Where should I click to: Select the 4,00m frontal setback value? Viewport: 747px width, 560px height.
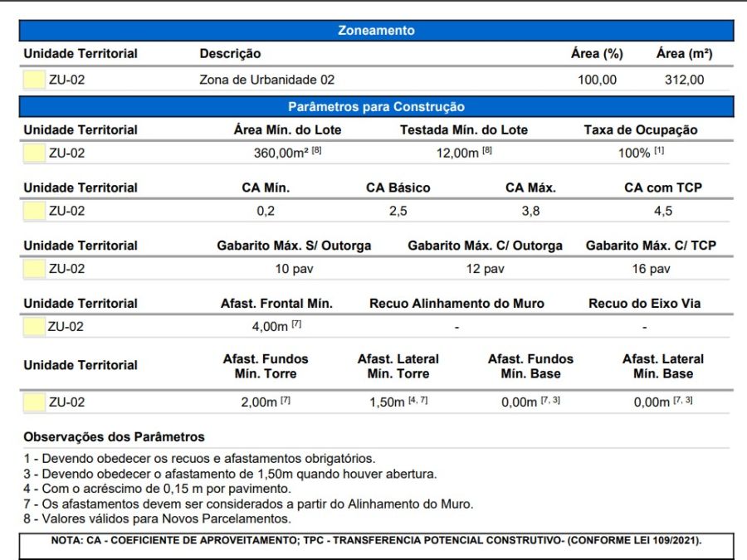click(270, 327)
